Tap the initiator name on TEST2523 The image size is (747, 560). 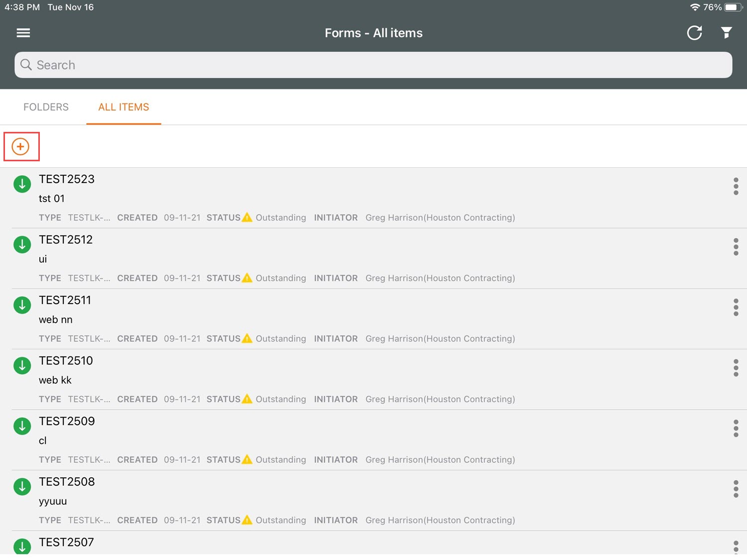click(x=440, y=218)
